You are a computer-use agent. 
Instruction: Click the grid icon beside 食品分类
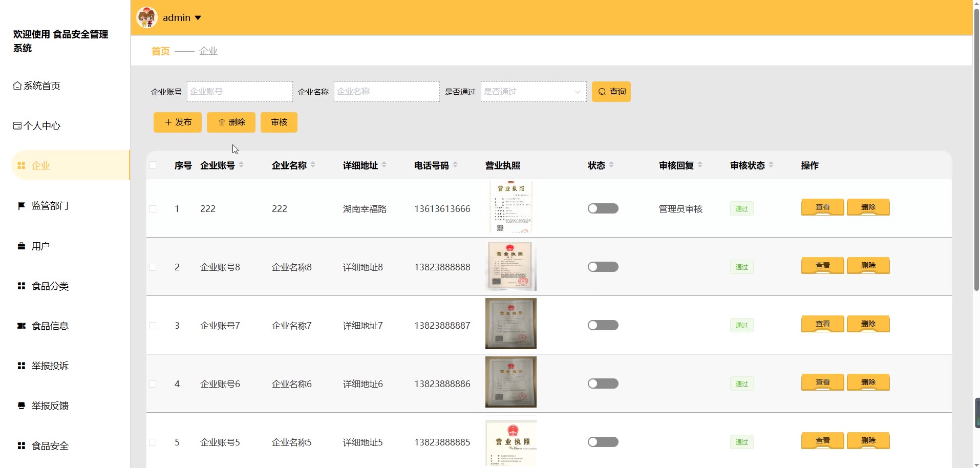coord(22,286)
